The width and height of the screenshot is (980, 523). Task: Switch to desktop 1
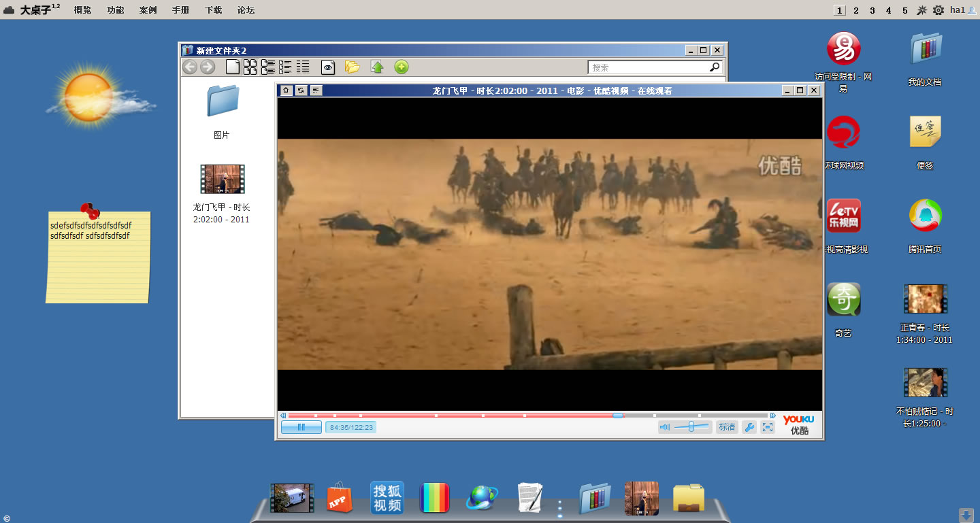pyautogui.click(x=840, y=10)
